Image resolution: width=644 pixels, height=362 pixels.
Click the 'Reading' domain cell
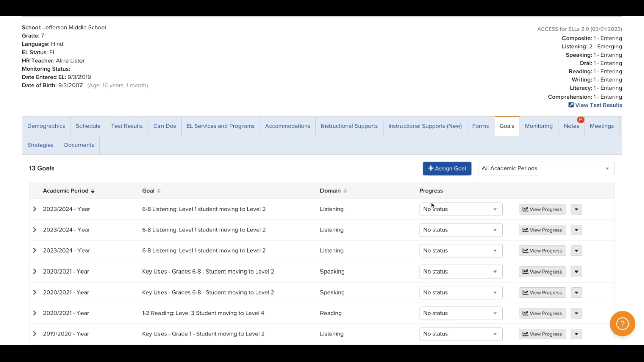coord(331,313)
